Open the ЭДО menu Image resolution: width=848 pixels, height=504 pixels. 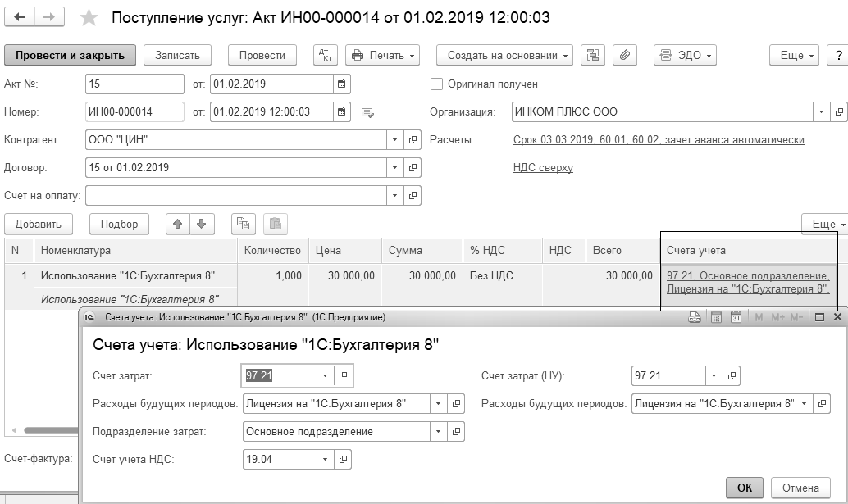[685, 55]
